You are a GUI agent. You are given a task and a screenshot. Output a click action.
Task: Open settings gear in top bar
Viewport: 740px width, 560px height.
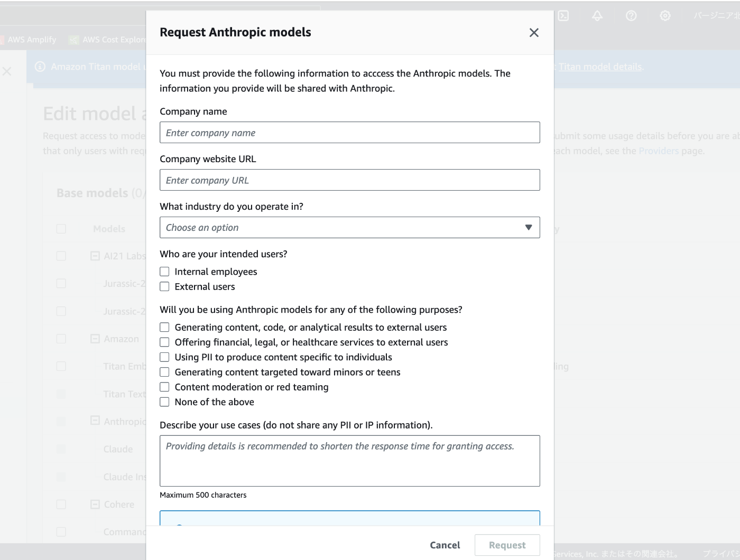point(665,16)
